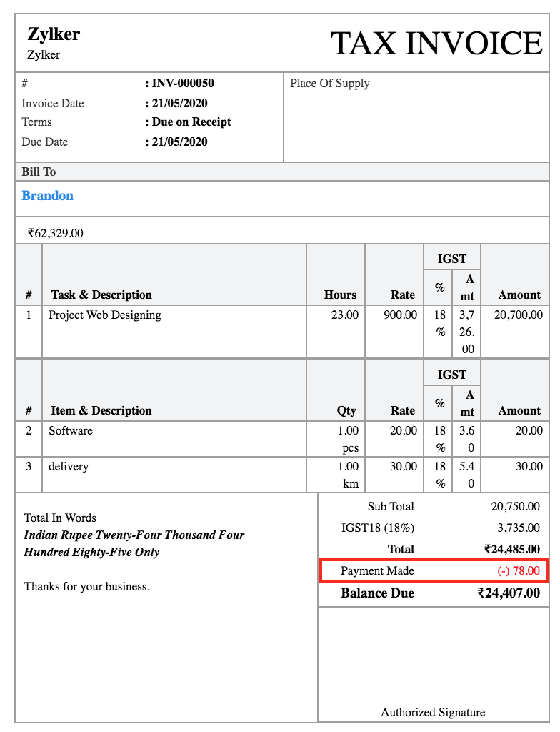The height and width of the screenshot is (732, 560).
Task: Click the Item & Description column header
Action: (x=101, y=410)
